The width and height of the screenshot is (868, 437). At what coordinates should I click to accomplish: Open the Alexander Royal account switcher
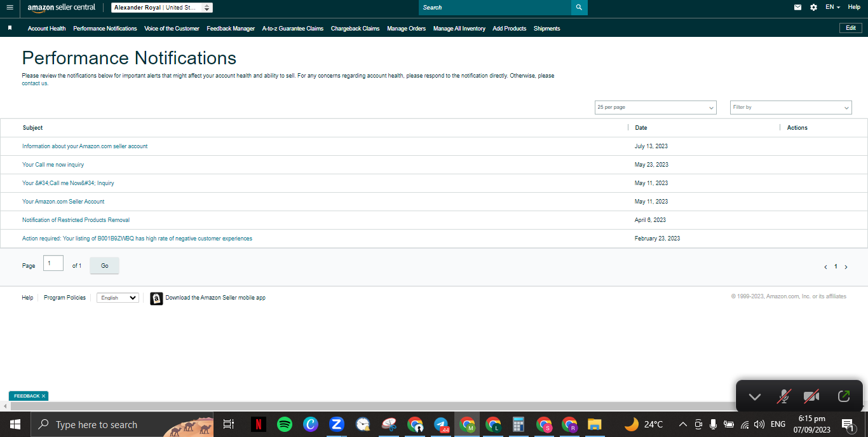(x=162, y=8)
